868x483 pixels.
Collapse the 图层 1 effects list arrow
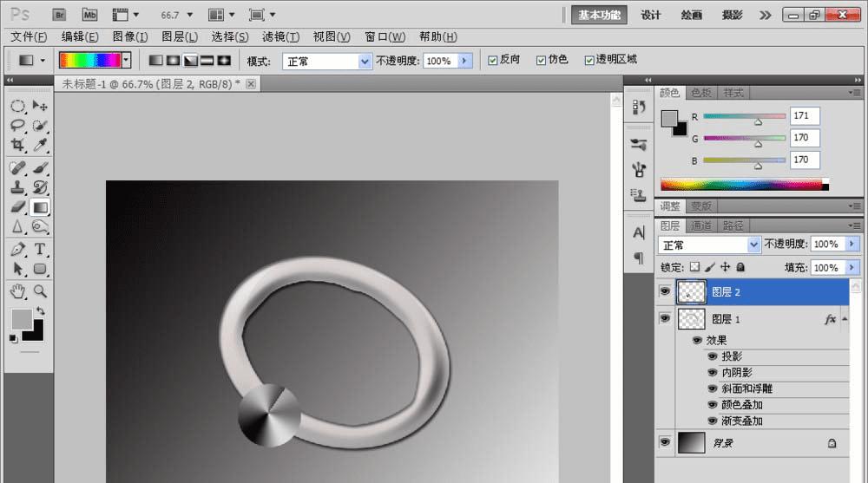click(x=845, y=319)
